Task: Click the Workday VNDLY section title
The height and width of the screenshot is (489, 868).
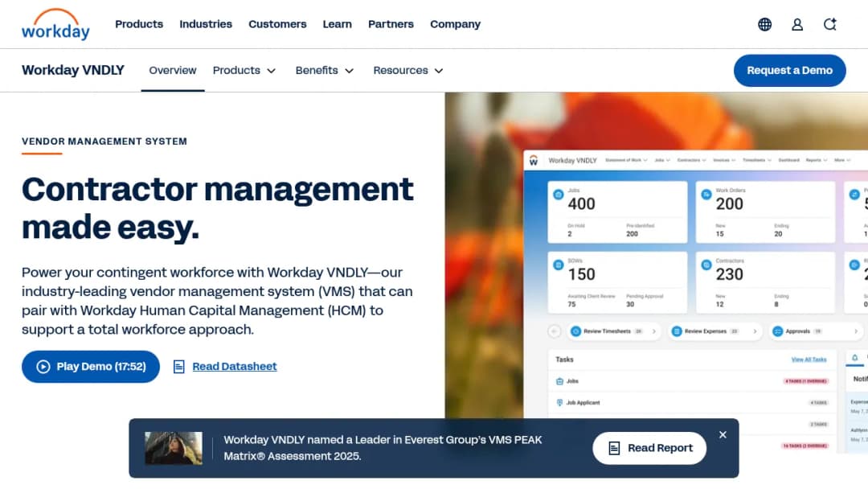Action: (x=73, y=70)
